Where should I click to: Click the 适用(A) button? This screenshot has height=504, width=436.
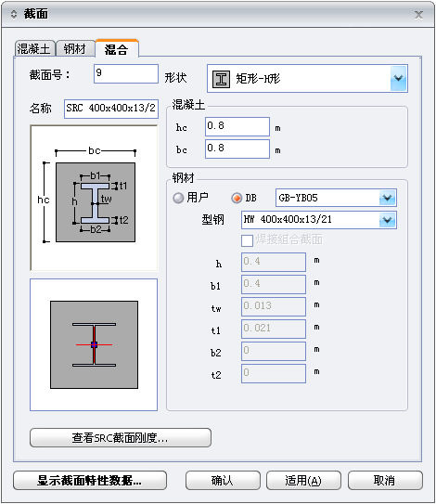pos(303,481)
